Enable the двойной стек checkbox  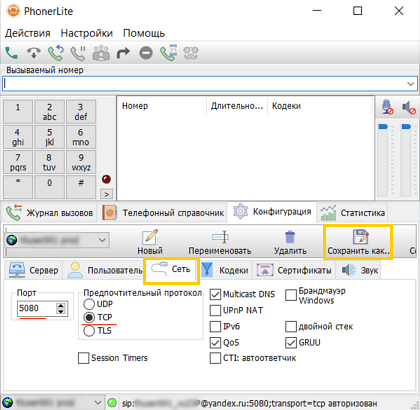point(291,327)
